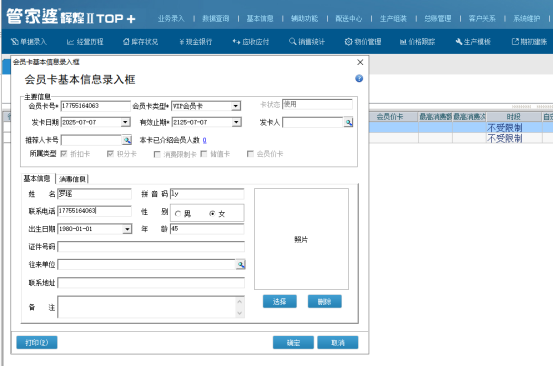Viewport: 553px width, 366px height.
Task: Click the 确定 button
Action: (x=293, y=342)
